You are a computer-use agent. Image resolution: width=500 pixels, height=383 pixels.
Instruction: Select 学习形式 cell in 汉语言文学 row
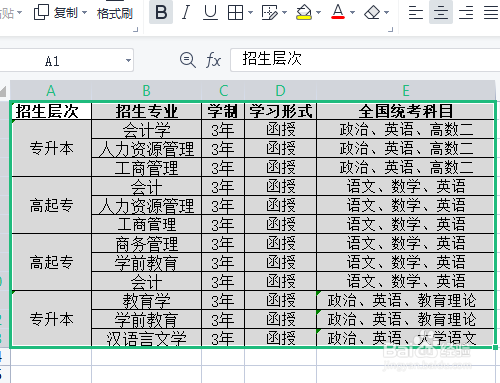(280, 338)
